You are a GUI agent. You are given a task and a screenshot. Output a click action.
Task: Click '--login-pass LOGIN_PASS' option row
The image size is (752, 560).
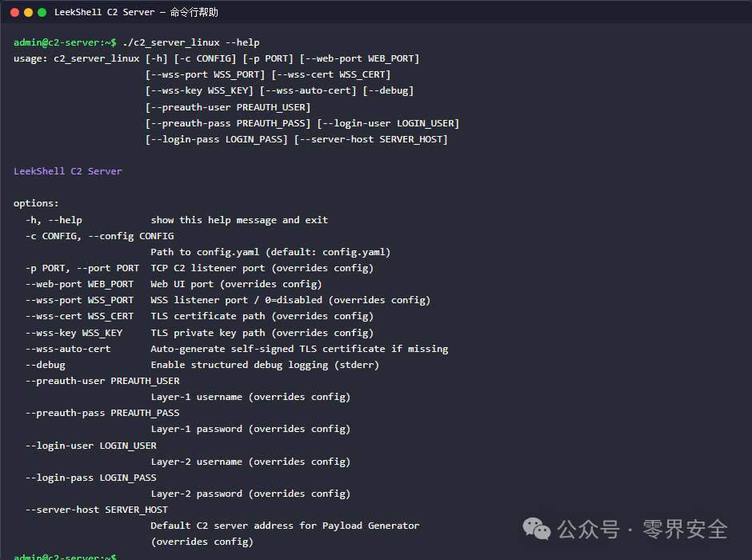click(91, 478)
